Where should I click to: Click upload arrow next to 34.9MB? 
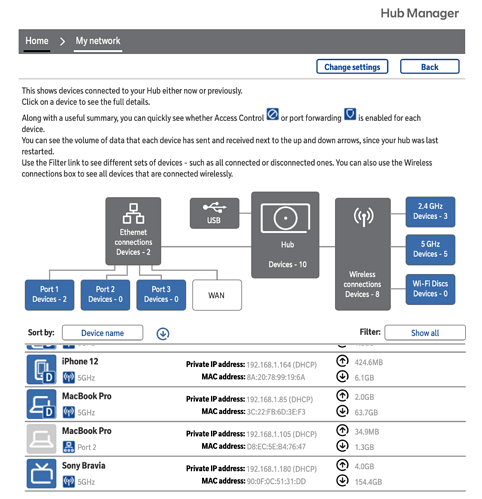point(342,430)
